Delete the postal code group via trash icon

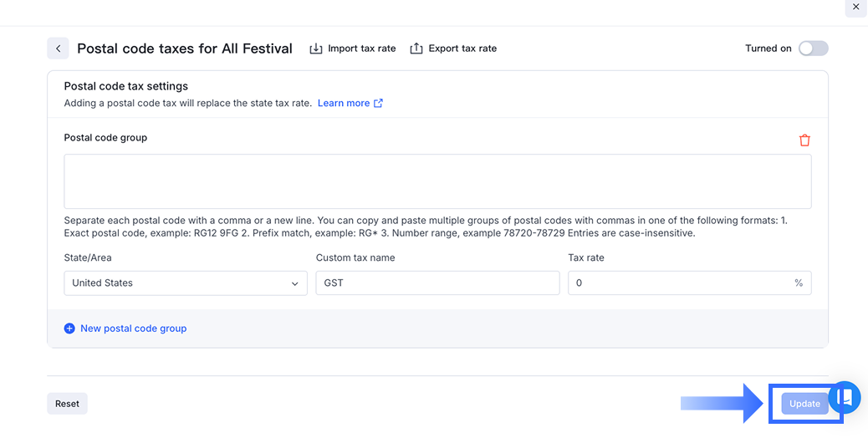804,140
